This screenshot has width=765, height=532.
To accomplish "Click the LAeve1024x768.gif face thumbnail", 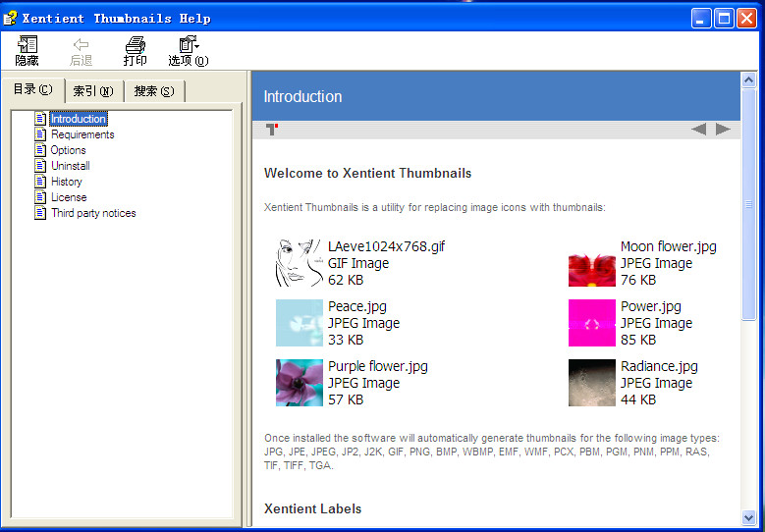I will pos(299,263).
